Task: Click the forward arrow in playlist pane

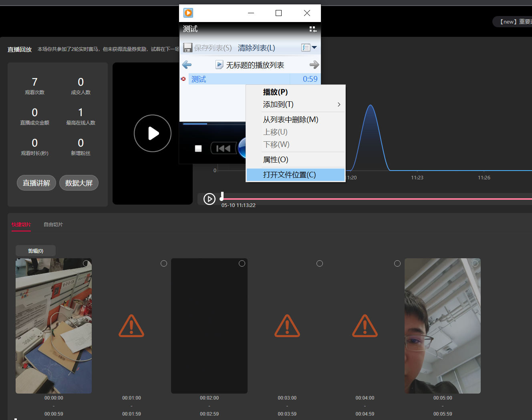Action: click(x=314, y=64)
